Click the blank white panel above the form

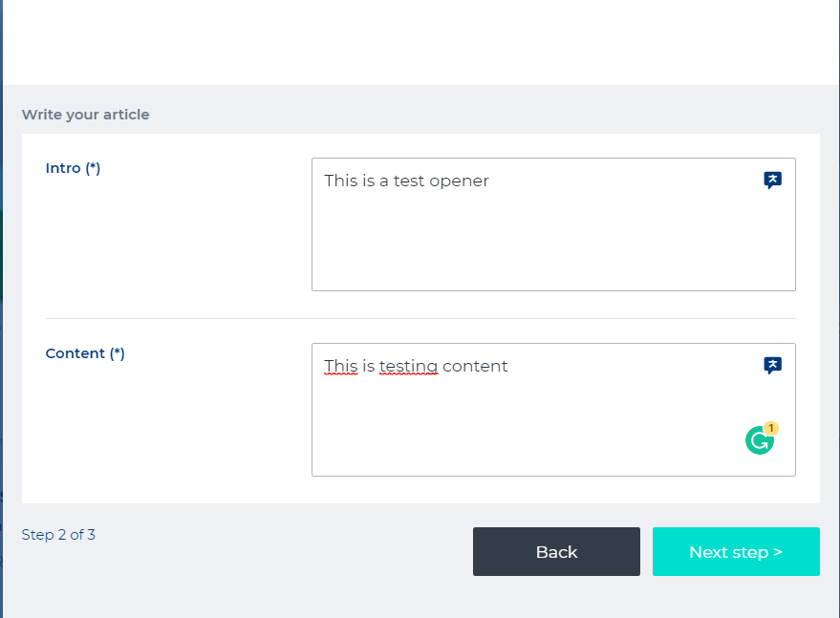(x=420, y=43)
